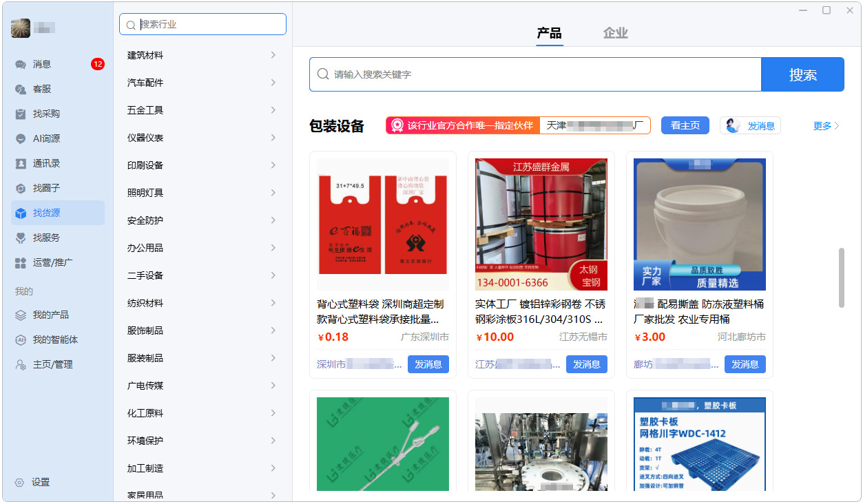This screenshot has height=504, width=863.
Task: Expand the 办公用品 category chevron
Action: [x=273, y=248]
